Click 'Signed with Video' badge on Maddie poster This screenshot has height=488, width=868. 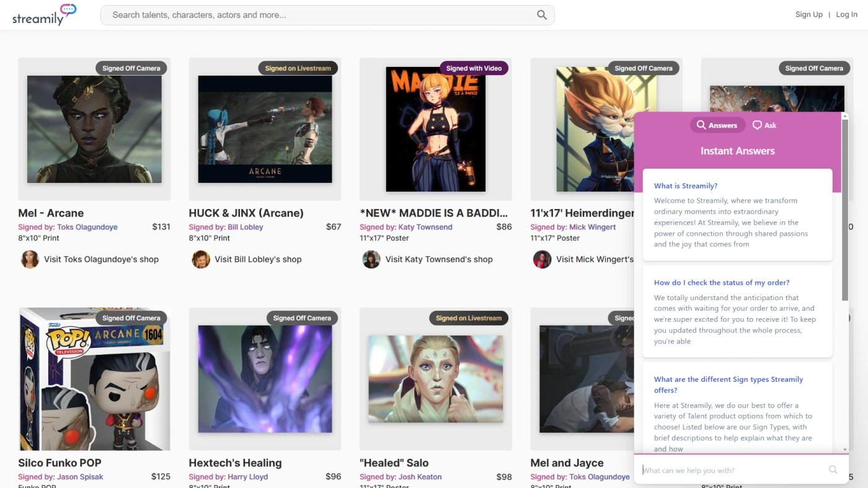[x=474, y=68]
